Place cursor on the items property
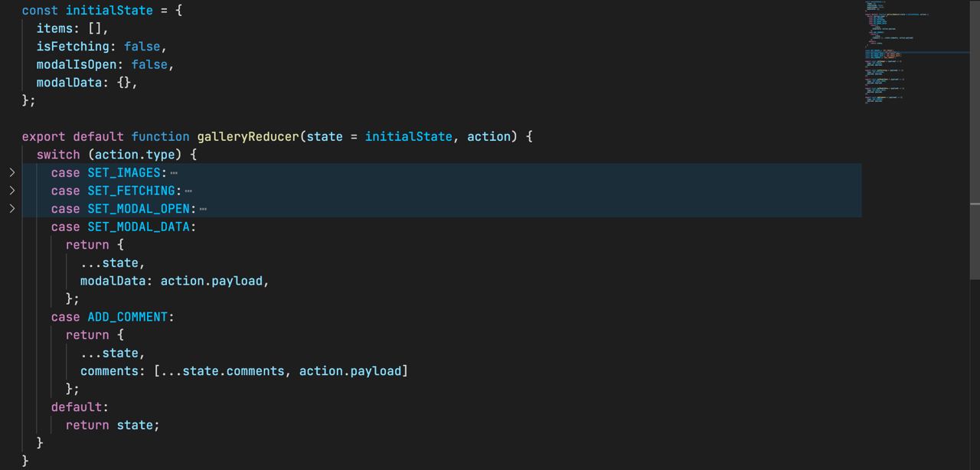 tap(54, 29)
